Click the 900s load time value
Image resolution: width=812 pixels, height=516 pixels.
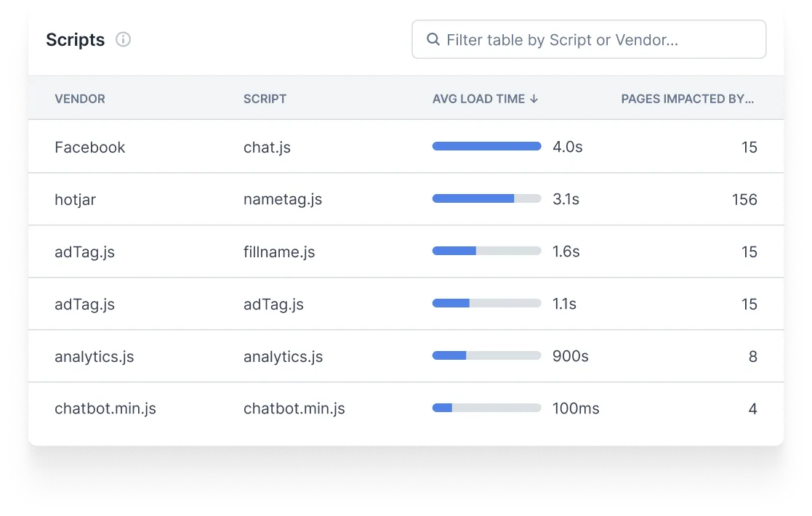tap(570, 357)
